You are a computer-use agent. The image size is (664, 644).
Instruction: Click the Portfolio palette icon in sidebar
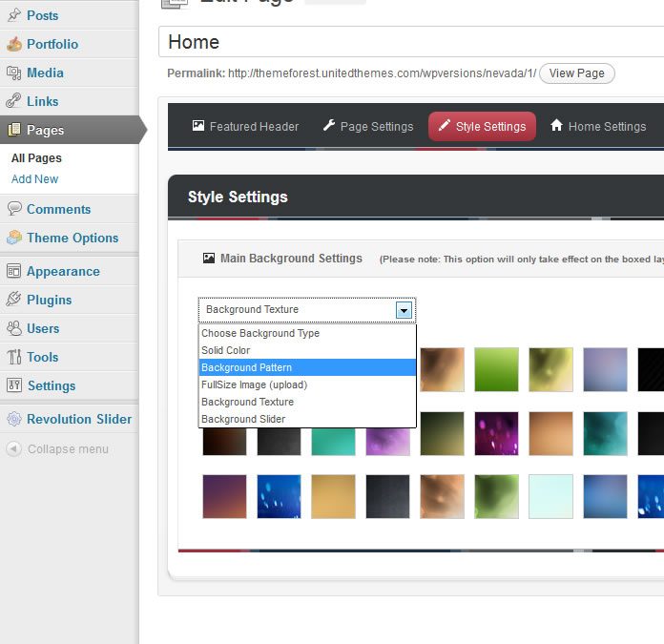(14, 44)
